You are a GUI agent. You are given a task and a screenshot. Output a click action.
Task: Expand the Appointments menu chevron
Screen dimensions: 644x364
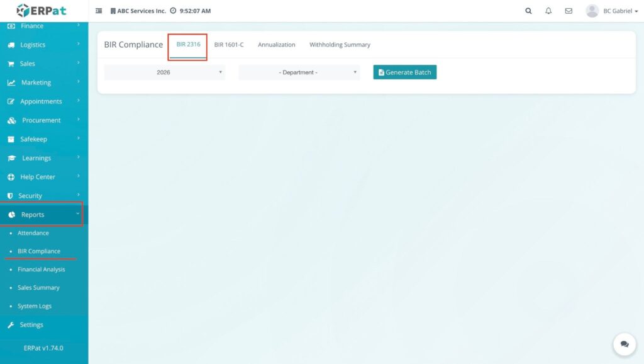78,101
